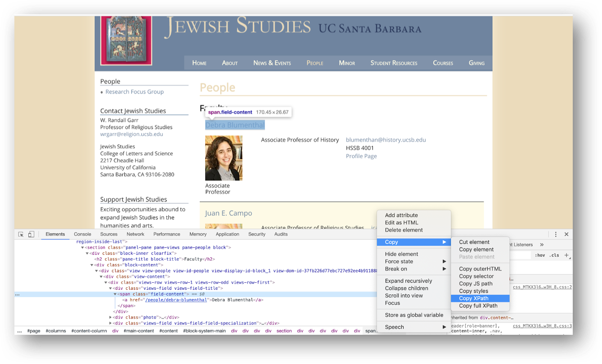602x364 pixels.
Task: Choose Copy full XPath
Action: pyautogui.click(x=480, y=306)
